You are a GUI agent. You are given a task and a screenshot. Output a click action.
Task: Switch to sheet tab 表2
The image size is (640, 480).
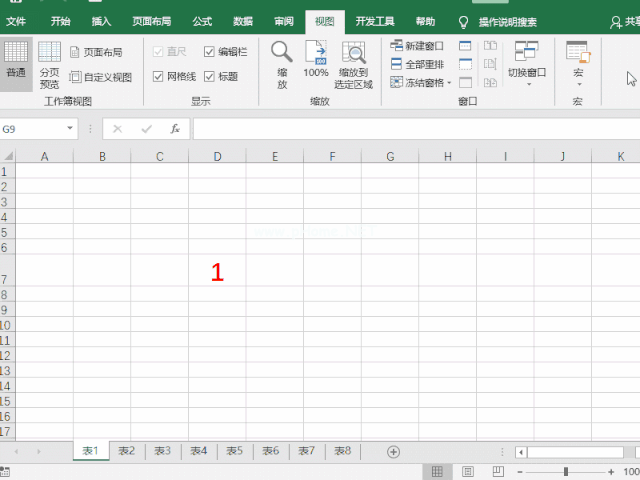click(x=127, y=451)
